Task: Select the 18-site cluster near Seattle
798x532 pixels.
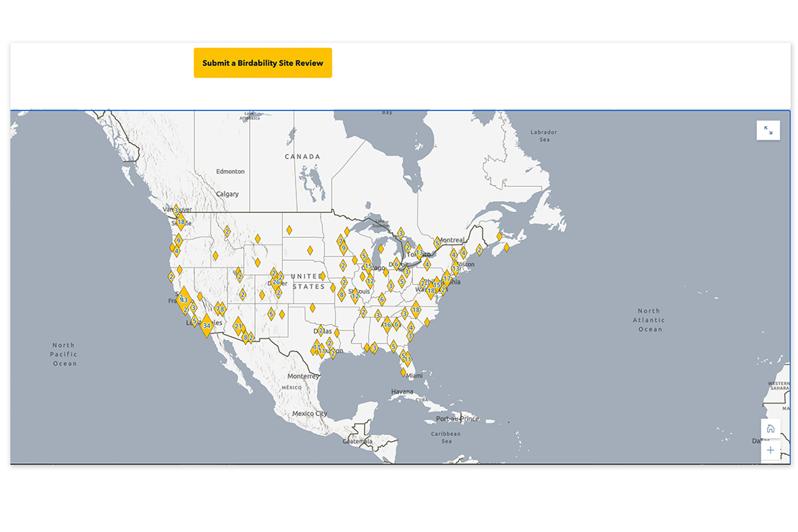Action: 180,221
